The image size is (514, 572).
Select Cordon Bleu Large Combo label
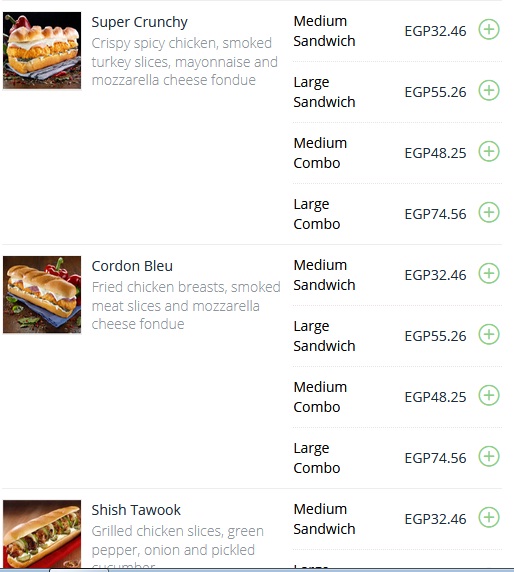point(317,458)
